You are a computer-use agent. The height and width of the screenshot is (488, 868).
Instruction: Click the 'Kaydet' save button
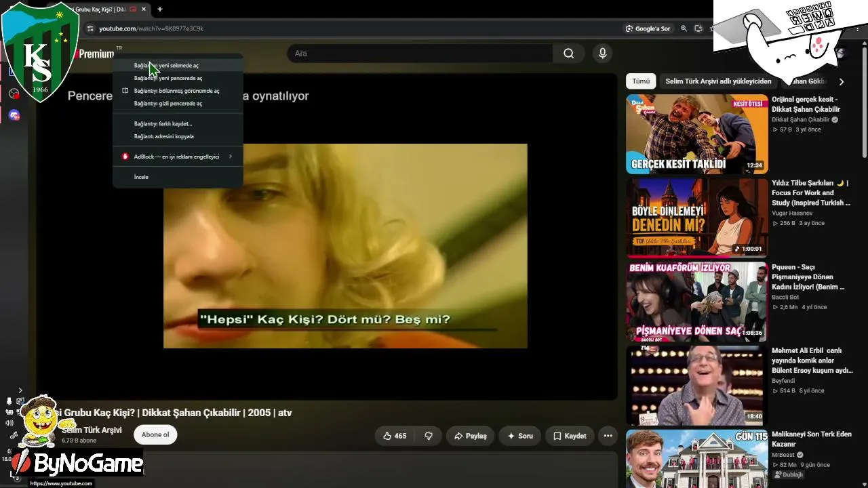coord(570,436)
